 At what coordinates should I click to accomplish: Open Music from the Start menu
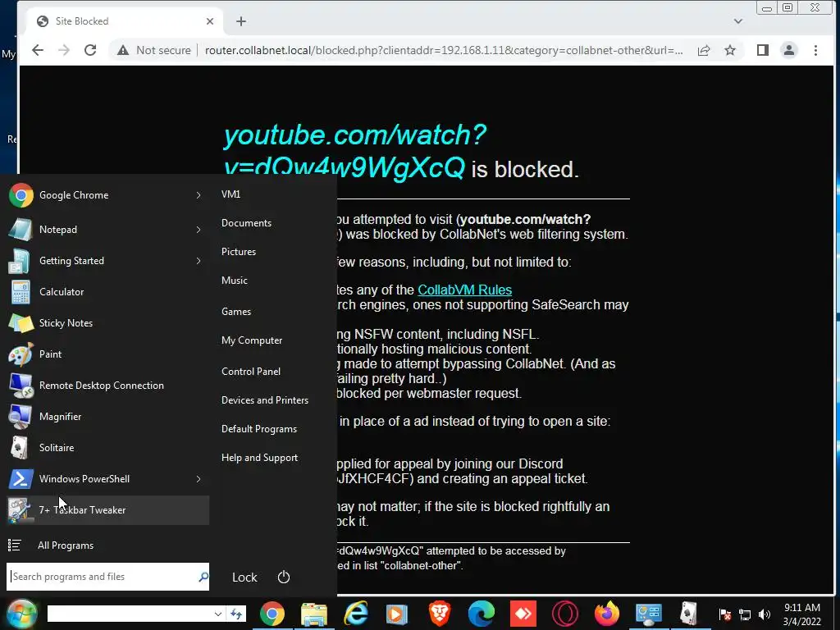(234, 281)
